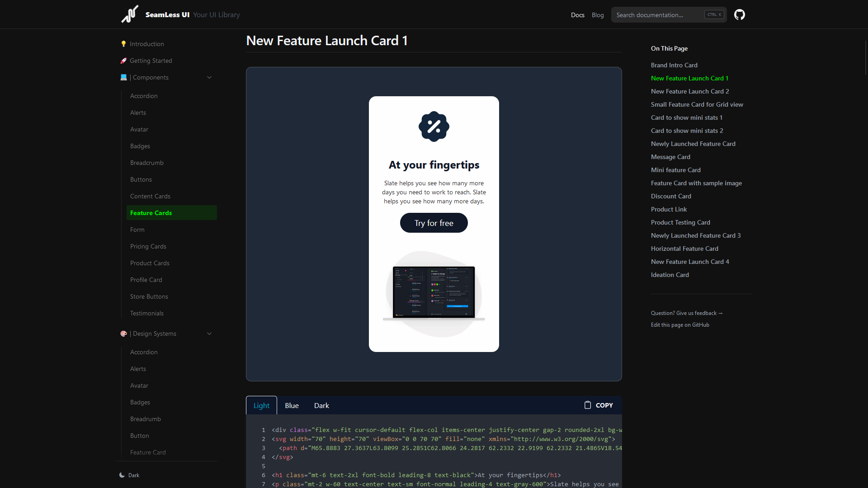Jump to Newly Launched Feature Card 3
The image size is (868, 488).
(696, 235)
